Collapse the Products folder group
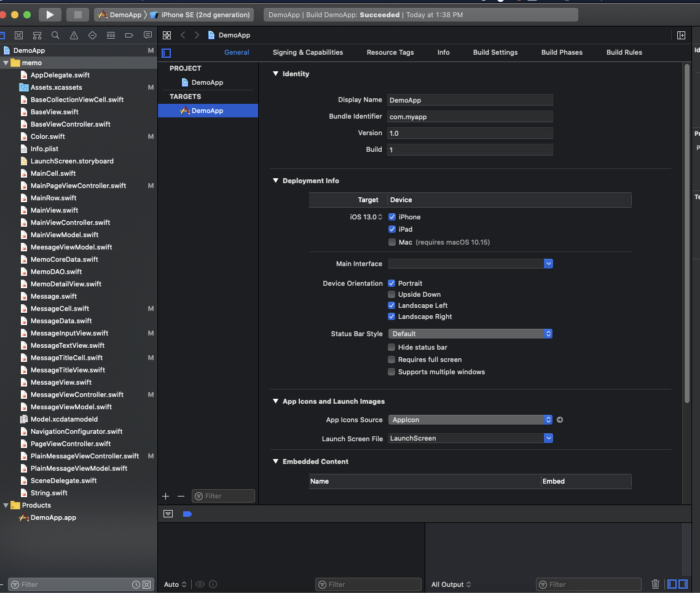Screen dimensions: 700x593 6,506
